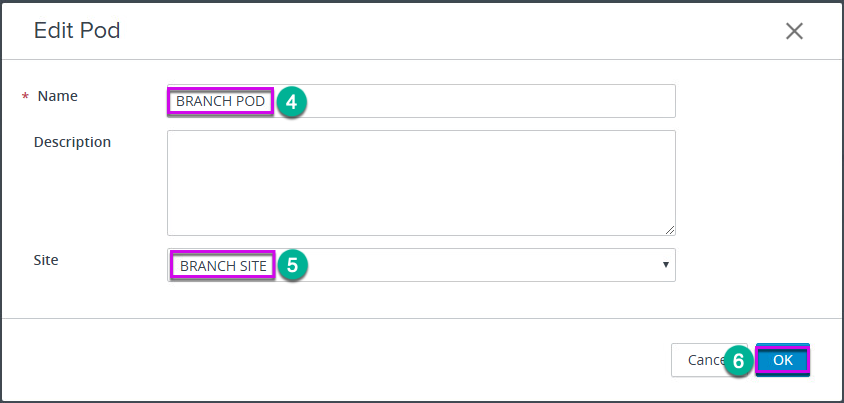Click the Description field label
Image resolution: width=844 pixels, height=403 pixels.
tap(72, 142)
